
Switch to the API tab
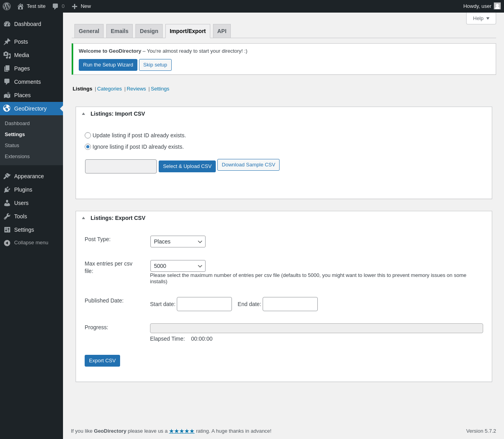click(222, 31)
